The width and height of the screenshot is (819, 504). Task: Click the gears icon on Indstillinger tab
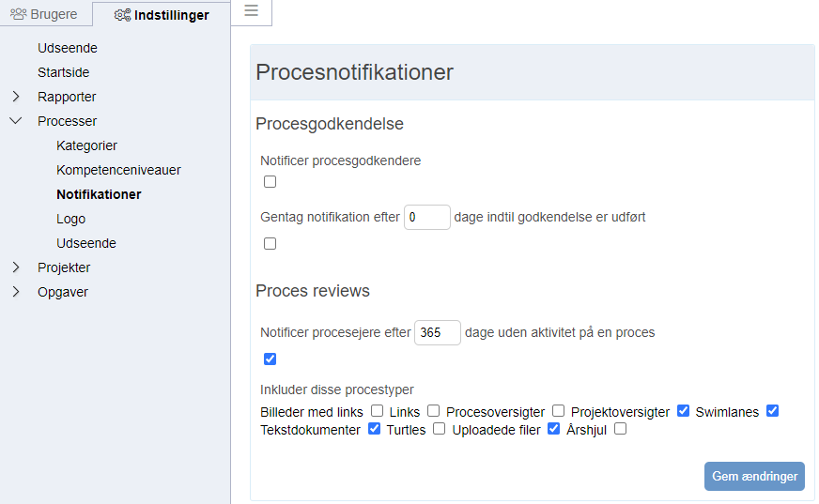pyautogui.click(x=123, y=15)
